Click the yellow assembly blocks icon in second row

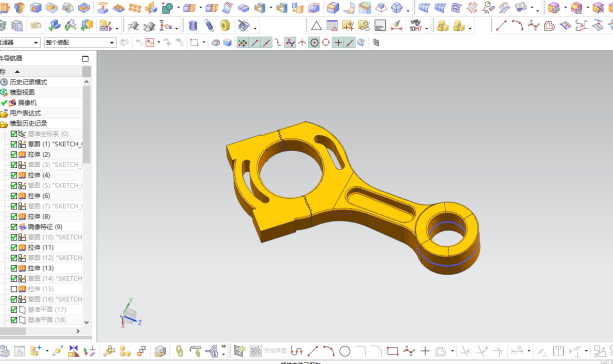click(x=443, y=26)
